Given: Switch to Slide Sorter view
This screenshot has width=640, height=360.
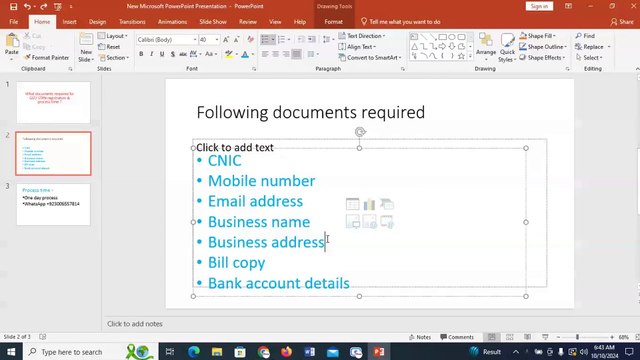Looking at the screenshot, I should pyautogui.click(x=509, y=337).
